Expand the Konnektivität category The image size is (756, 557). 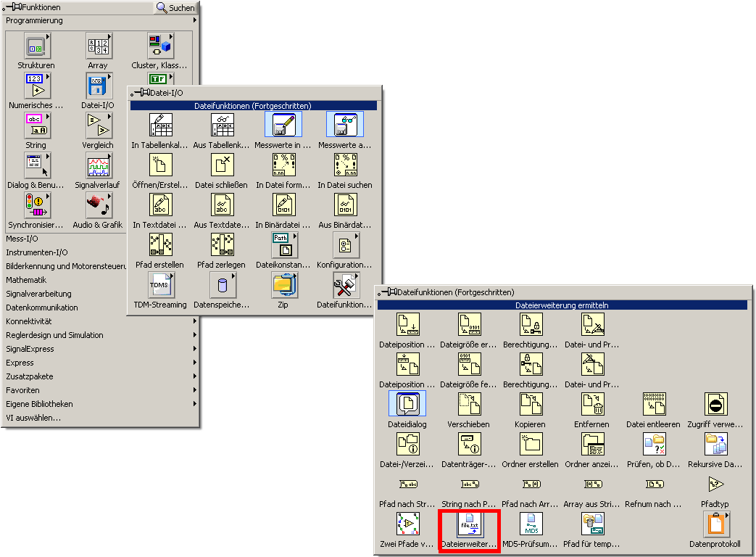[x=195, y=321]
